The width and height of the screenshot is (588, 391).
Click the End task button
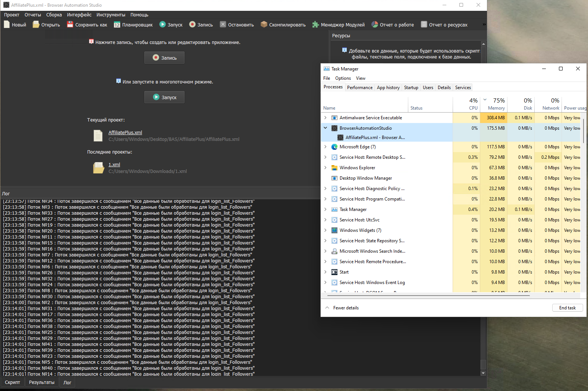(x=567, y=308)
